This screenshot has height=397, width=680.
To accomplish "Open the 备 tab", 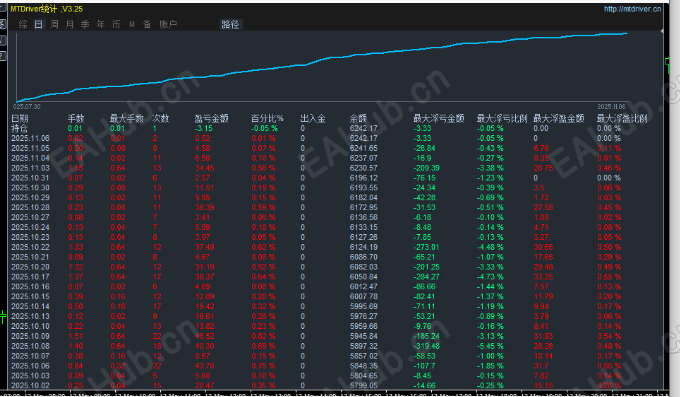I will 147,24.
